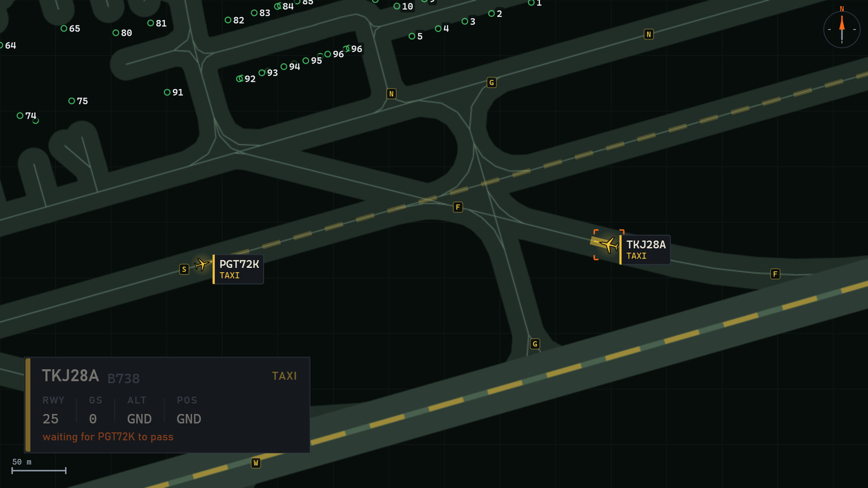868x488 pixels.
Task: Click the GND value under ALT
Action: point(139,419)
